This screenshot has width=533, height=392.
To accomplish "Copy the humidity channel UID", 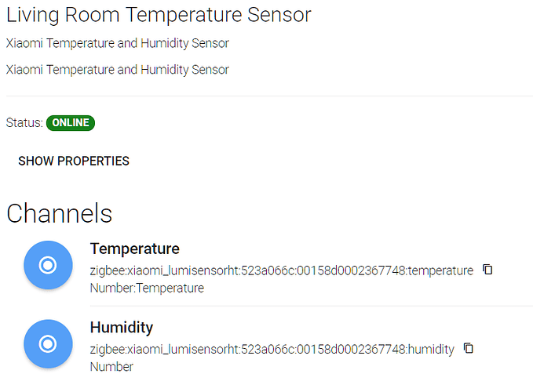I will pyautogui.click(x=469, y=348).
